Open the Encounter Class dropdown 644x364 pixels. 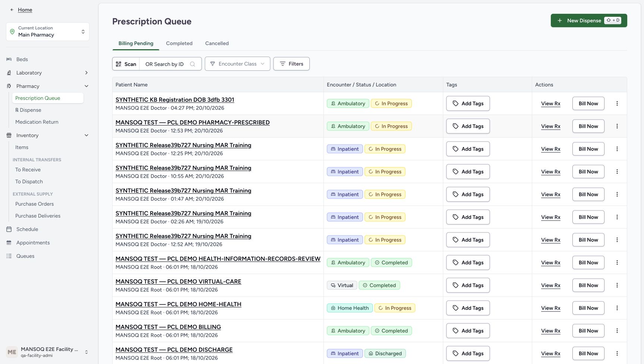coord(237,64)
